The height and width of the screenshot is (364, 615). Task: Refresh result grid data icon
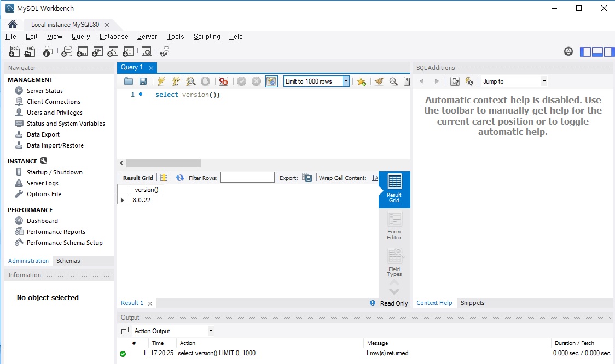point(179,178)
